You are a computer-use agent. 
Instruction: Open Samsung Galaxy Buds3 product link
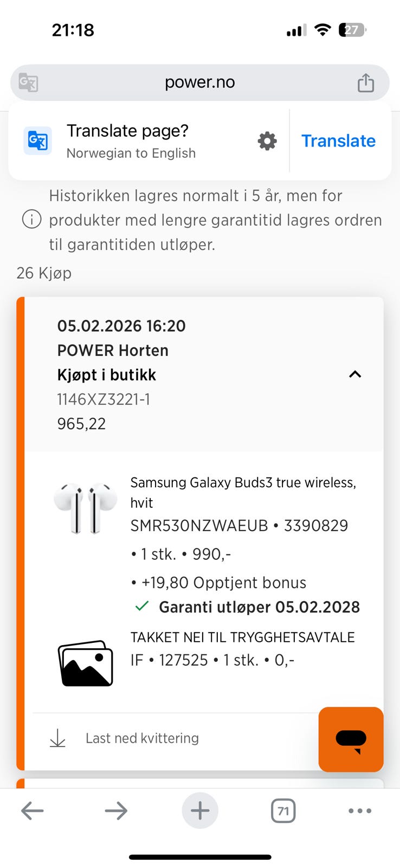point(243,493)
